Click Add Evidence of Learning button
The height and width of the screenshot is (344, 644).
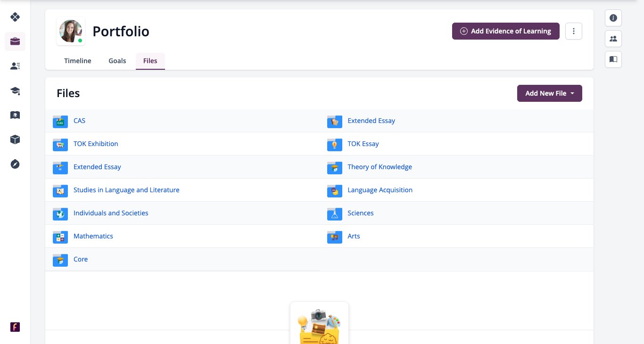tap(506, 31)
